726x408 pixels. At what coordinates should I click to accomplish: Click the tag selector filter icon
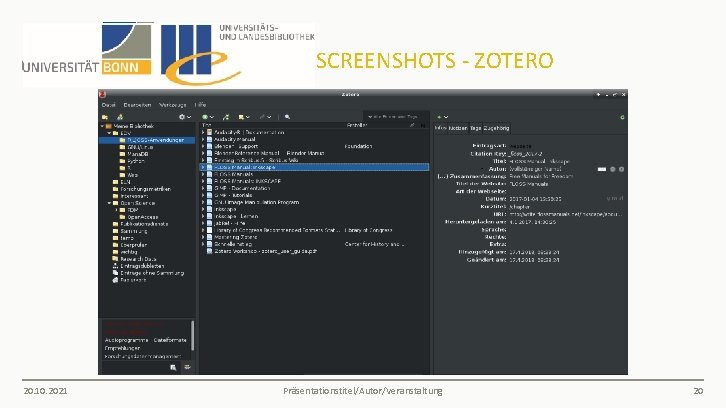click(173, 367)
